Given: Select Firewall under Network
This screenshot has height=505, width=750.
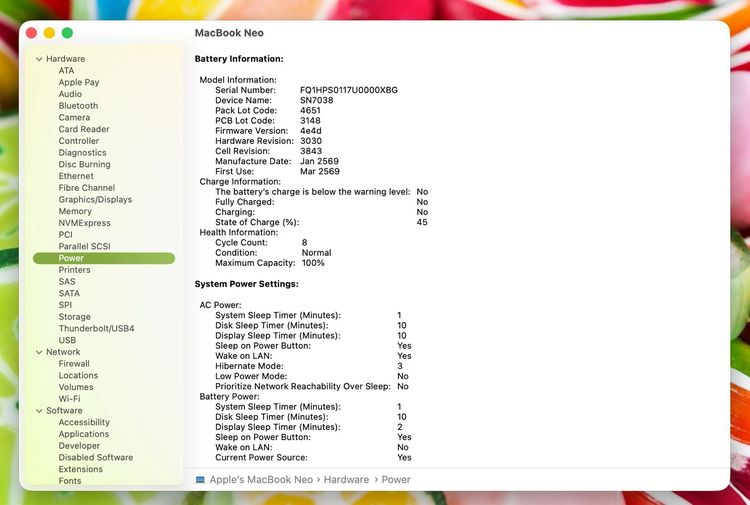Looking at the screenshot, I should point(74,363).
